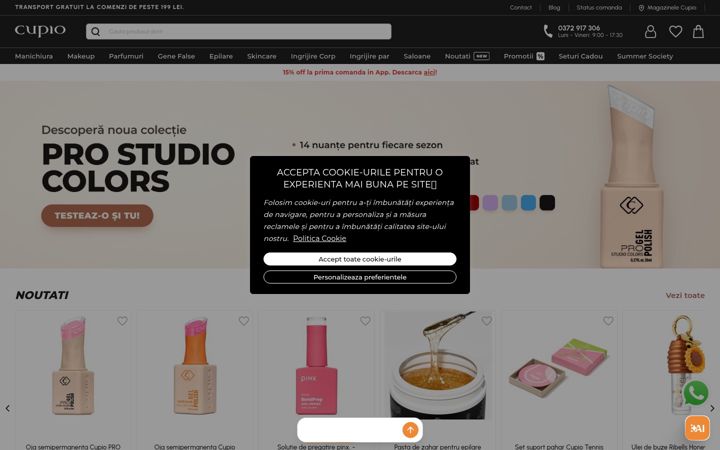Open the Cupio Tennis cup holder thumbnail
Image resolution: width=720 pixels, height=450 pixels.
point(559,367)
